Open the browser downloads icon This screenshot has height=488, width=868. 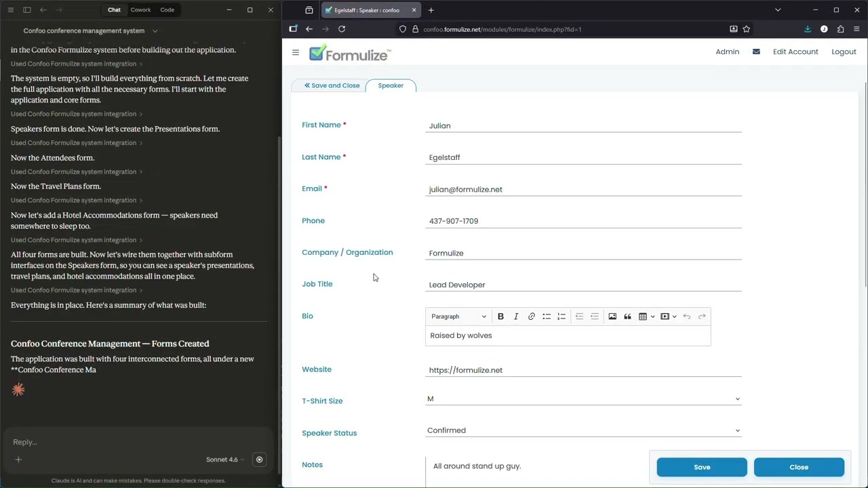click(x=808, y=29)
